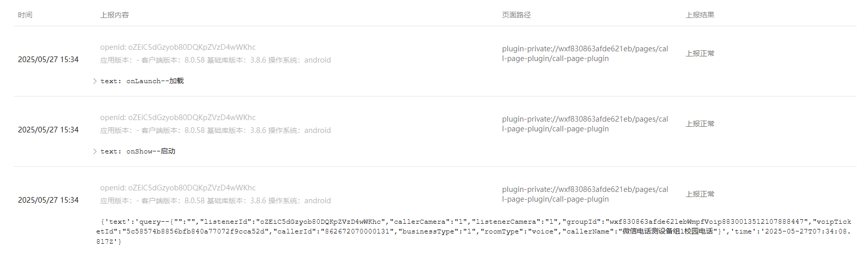Click the 上报内容 column header
868x253 pixels.
click(x=115, y=15)
